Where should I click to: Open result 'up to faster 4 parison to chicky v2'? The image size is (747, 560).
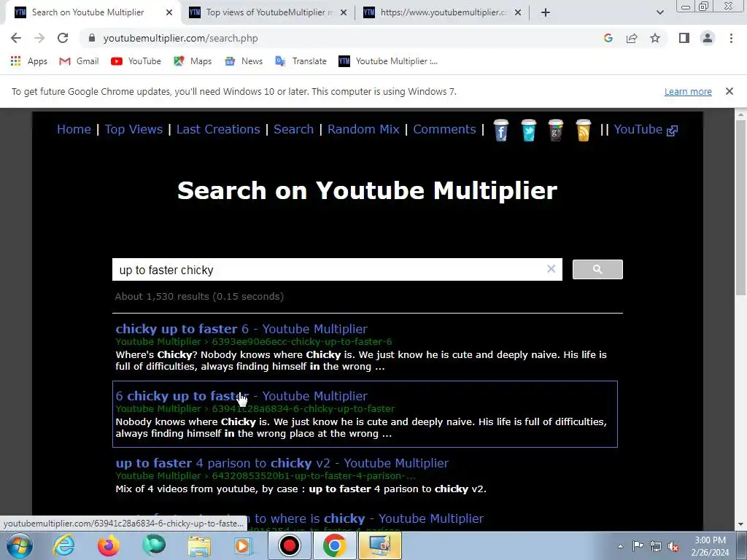(282, 463)
